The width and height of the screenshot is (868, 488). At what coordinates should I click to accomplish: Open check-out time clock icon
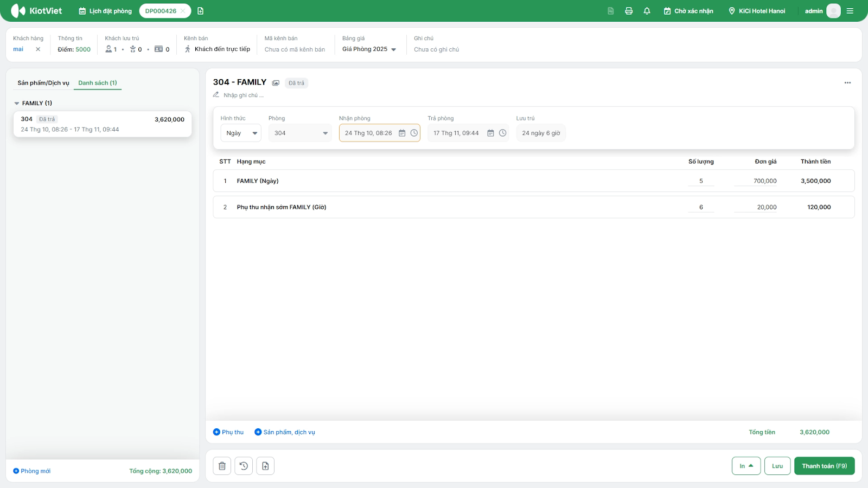(x=502, y=133)
